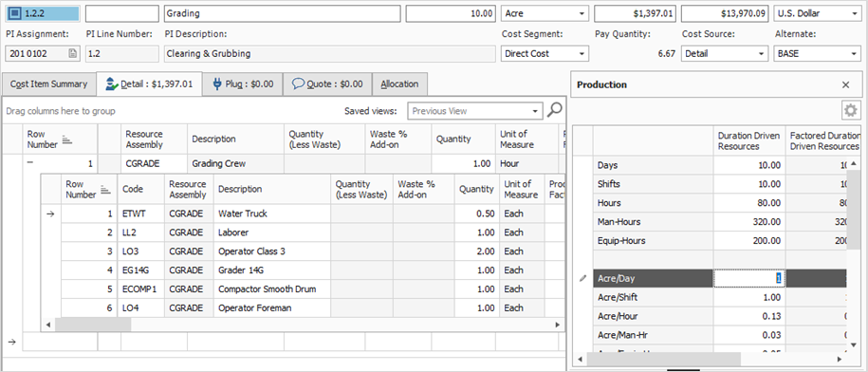Collapse the CGRADE Grading Crew row

click(x=30, y=163)
